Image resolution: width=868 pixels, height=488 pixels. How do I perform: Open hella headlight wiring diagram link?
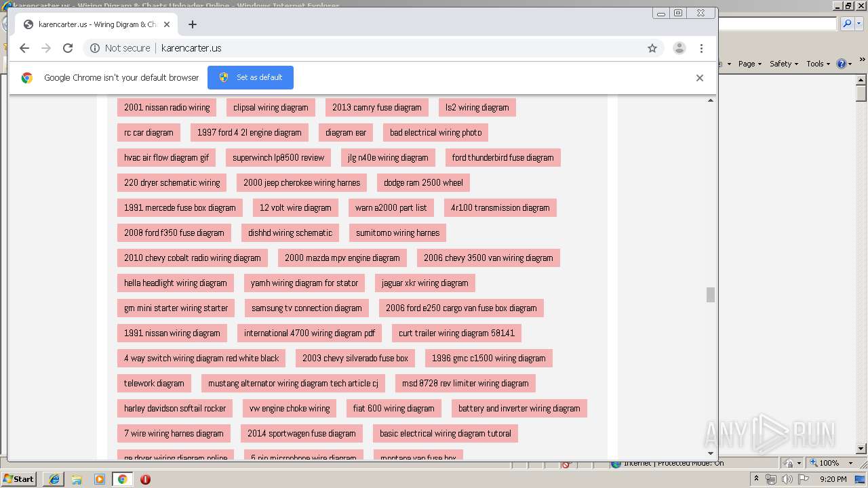tap(176, 283)
